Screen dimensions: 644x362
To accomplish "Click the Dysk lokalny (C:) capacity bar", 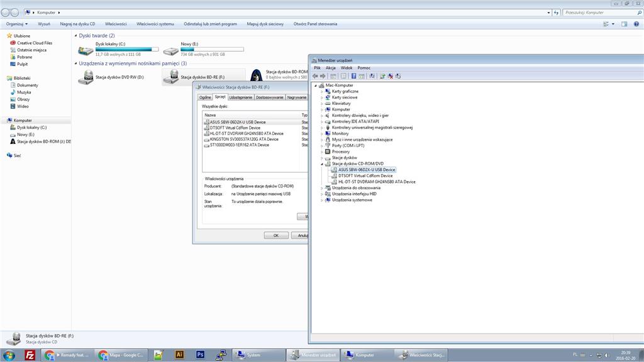I will 127,49.
